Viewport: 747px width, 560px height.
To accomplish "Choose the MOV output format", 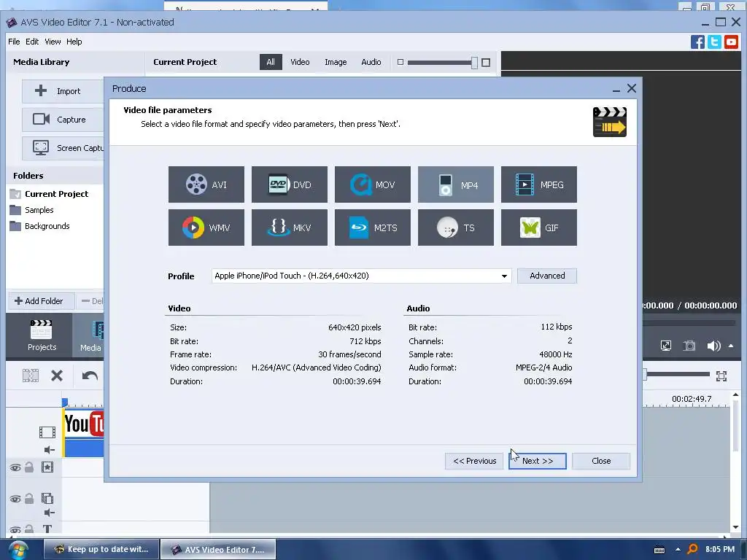I will tap(373, 184).
